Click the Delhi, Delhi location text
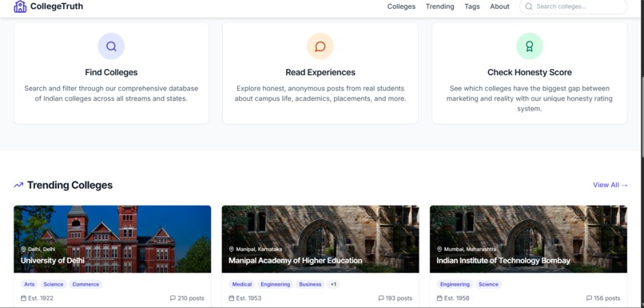This screenshot has height=308, width=644. tap(42, 249)
